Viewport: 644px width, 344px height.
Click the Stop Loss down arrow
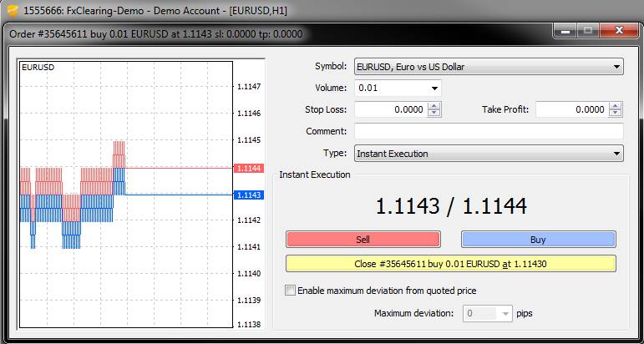(434, 114)
